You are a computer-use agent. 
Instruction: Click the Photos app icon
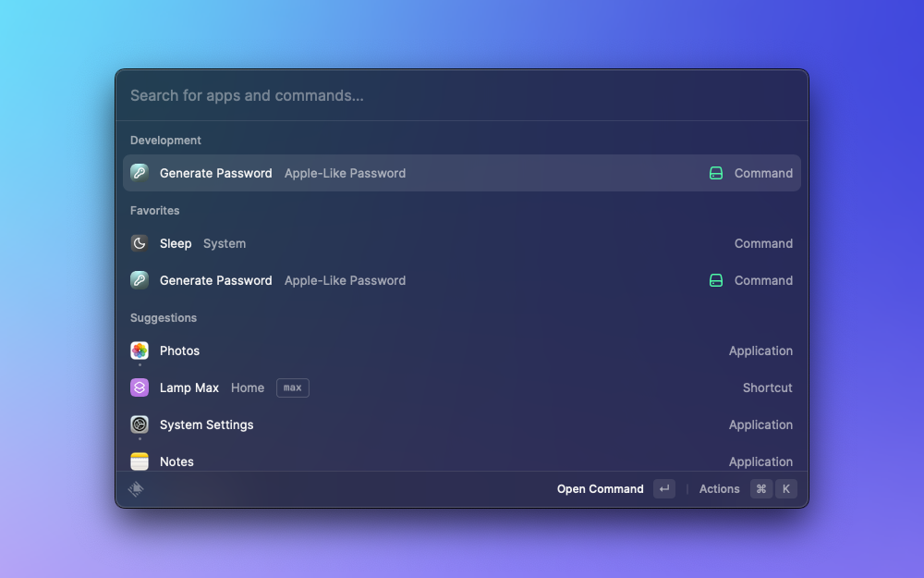coord(140,350)
